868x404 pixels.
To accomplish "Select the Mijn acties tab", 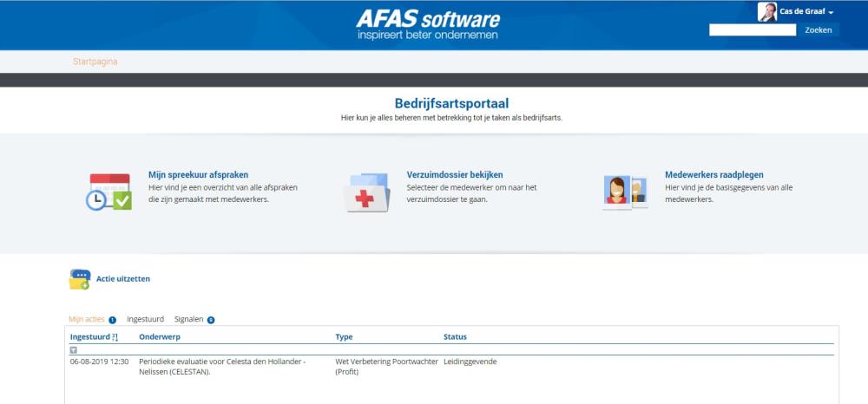I will pos(86,319).
